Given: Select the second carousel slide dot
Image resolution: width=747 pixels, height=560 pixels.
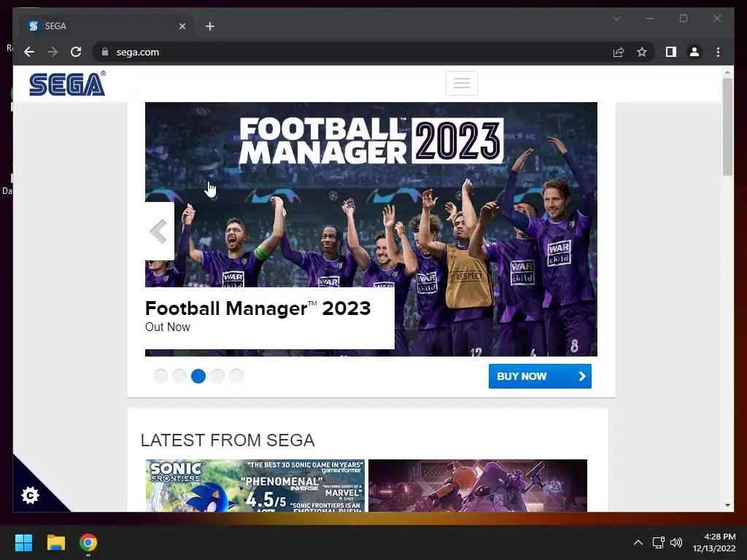Looking at the screenshot, I should point(179,376).
